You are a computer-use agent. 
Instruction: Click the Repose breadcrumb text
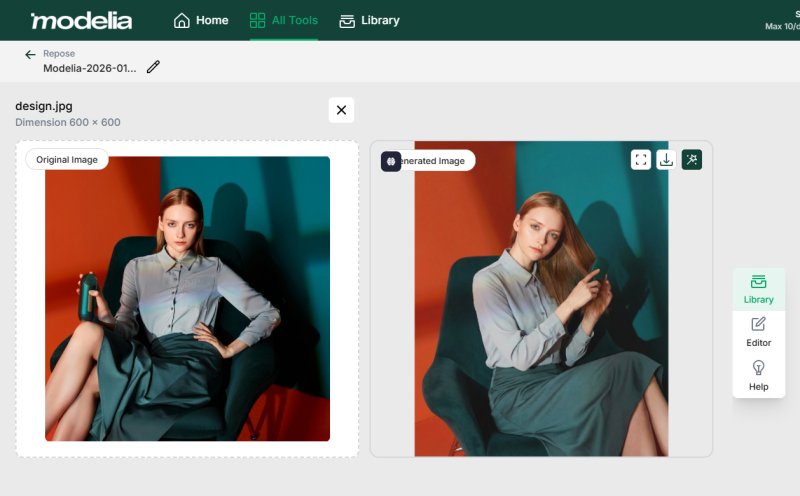pyautogui.click(x=59, y=54)
